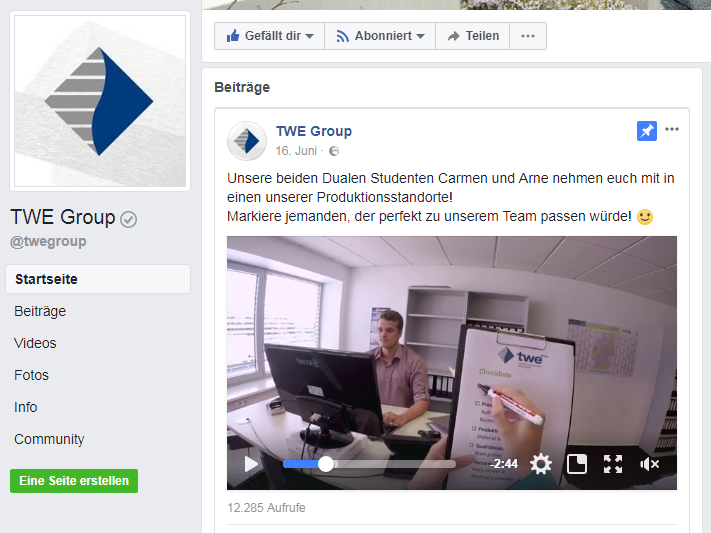711x533 pixels.
Task: Click the 'Eine Seite erstellen' green button
Action: coord(74,481)
